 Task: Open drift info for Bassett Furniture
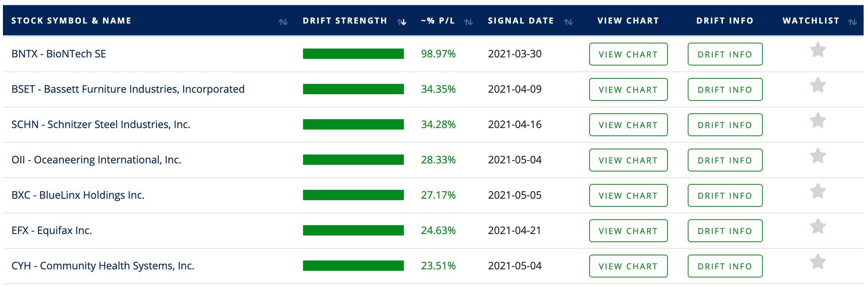(x=725, y=89)
